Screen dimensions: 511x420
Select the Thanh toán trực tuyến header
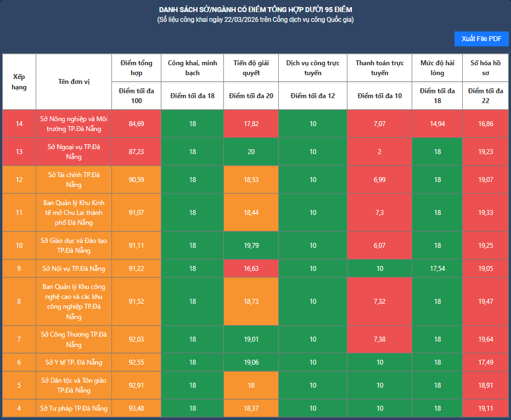point(380,68)
